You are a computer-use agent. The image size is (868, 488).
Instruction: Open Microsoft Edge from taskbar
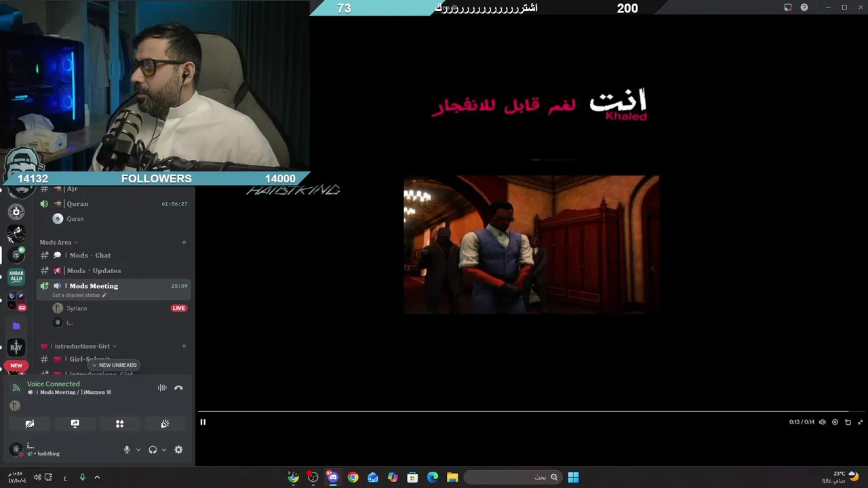(x=433, y=477)
